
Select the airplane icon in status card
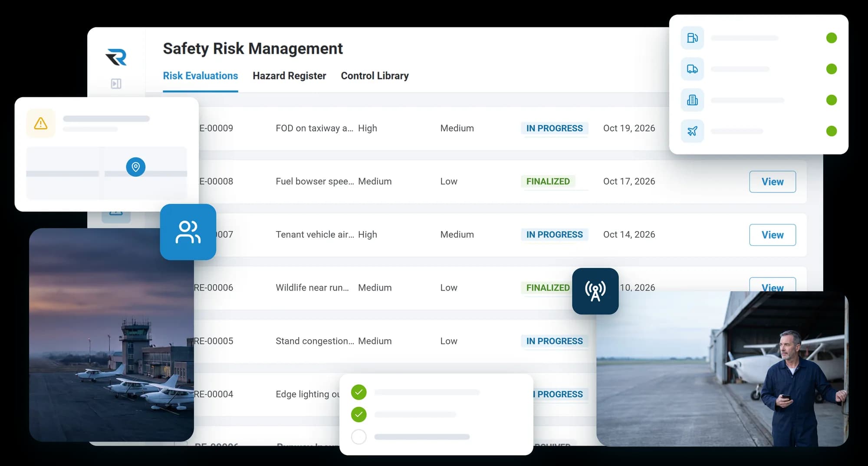click(692, 131)
